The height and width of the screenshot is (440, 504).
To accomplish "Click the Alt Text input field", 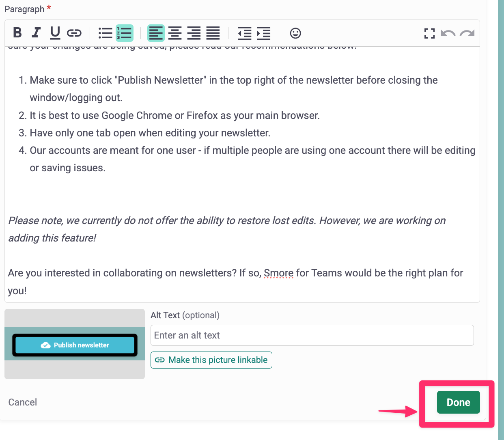I will (312, 335).
